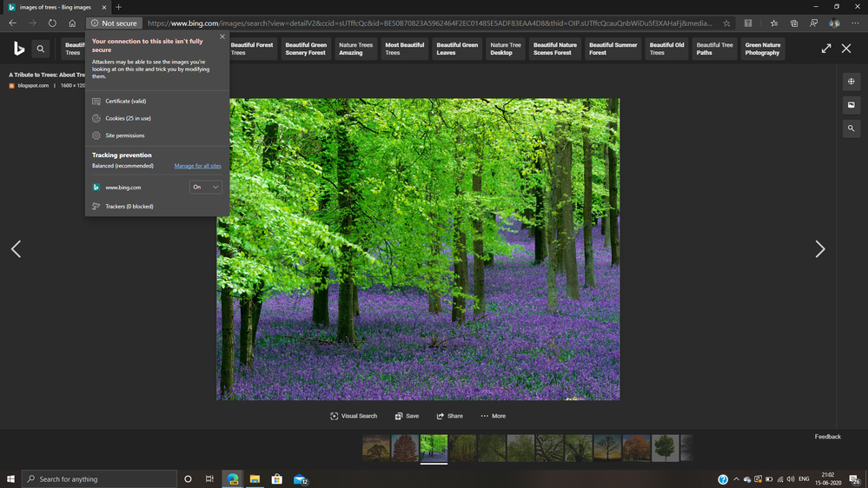
Task: Reload the page with the refresh icon
Action: coord(52,23)
